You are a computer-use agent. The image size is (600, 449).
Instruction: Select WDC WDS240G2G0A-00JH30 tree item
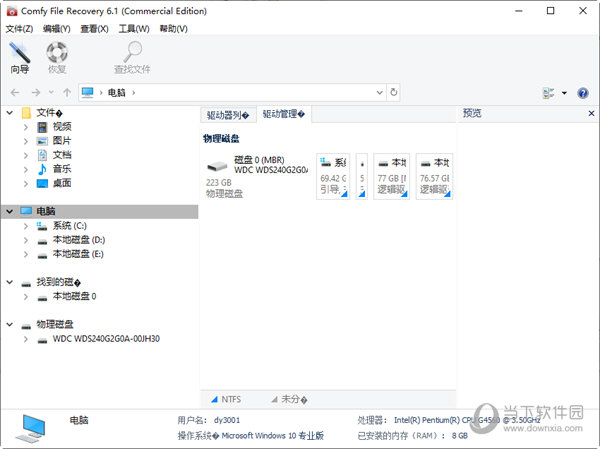point(106,339)
